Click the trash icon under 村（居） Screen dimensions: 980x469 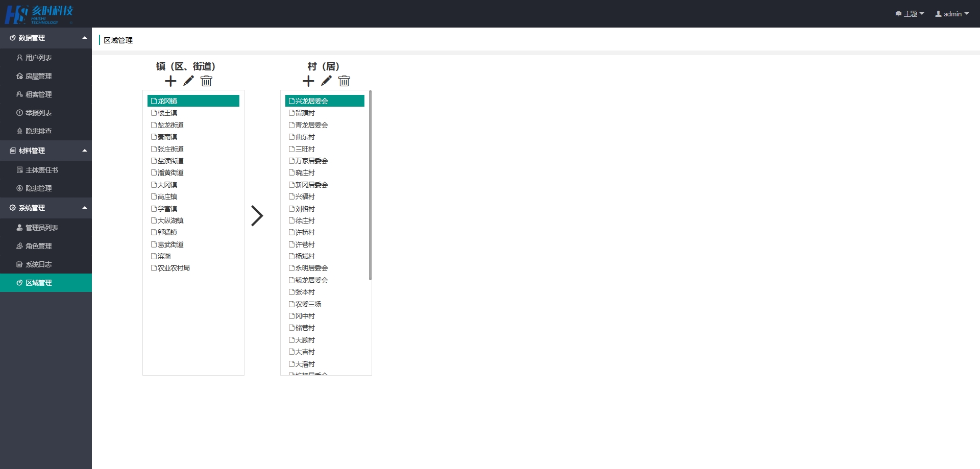click(344, 81)
